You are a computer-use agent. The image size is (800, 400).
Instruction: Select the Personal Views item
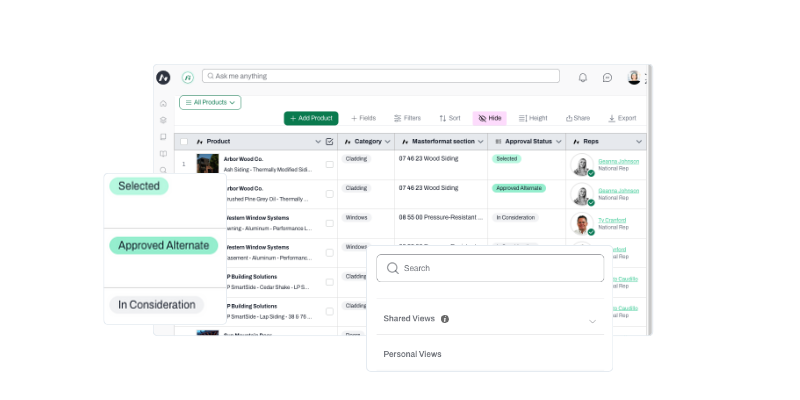pyautogui.click(x=412, y=354)
